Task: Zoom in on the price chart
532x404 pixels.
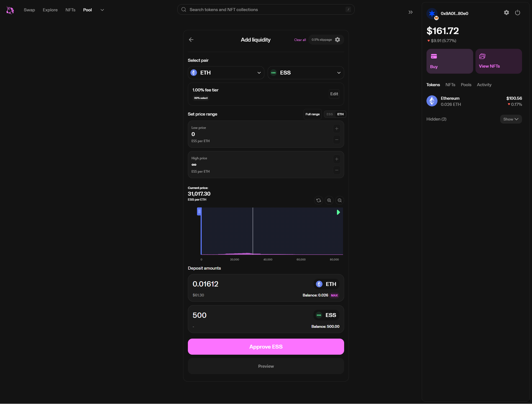Action: tap(329, 200)
